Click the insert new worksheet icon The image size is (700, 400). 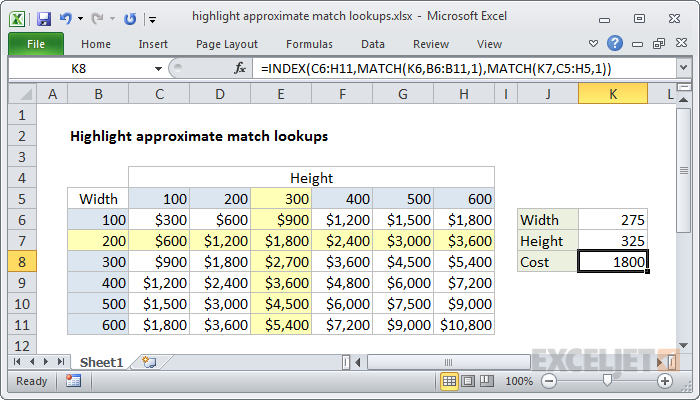(149, 361)
